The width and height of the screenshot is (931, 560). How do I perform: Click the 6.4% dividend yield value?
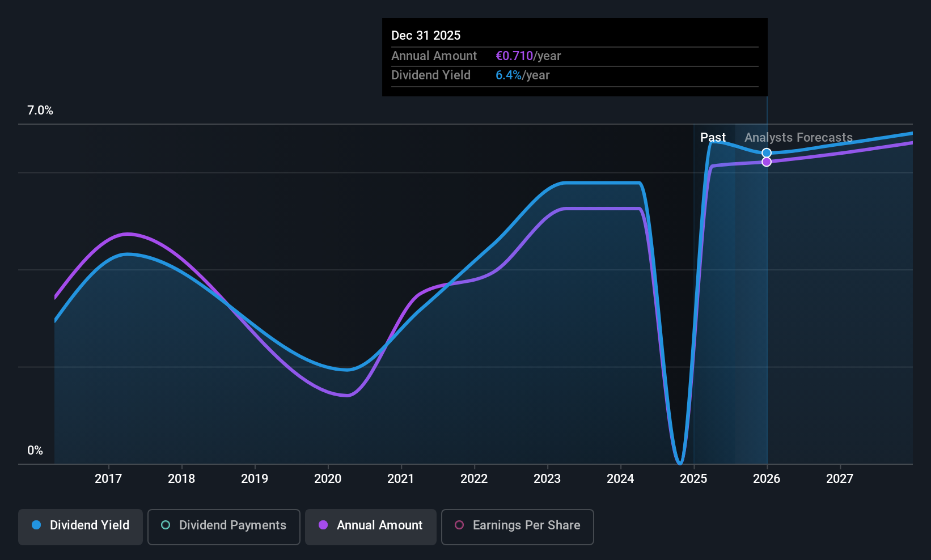(509, 75)
